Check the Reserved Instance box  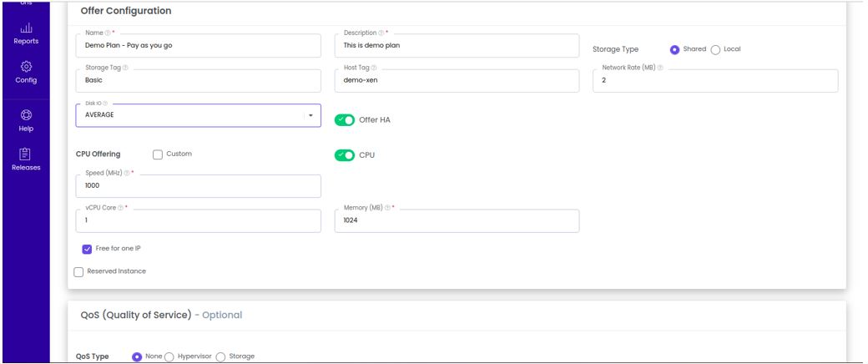click(x=78, y=272)
